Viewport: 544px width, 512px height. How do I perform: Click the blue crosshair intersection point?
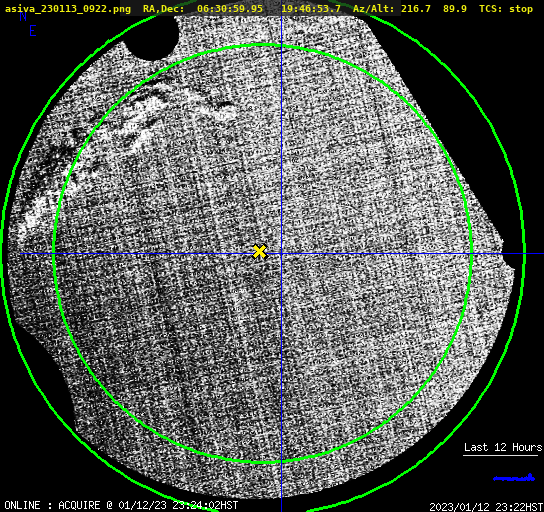pos(281,254)
